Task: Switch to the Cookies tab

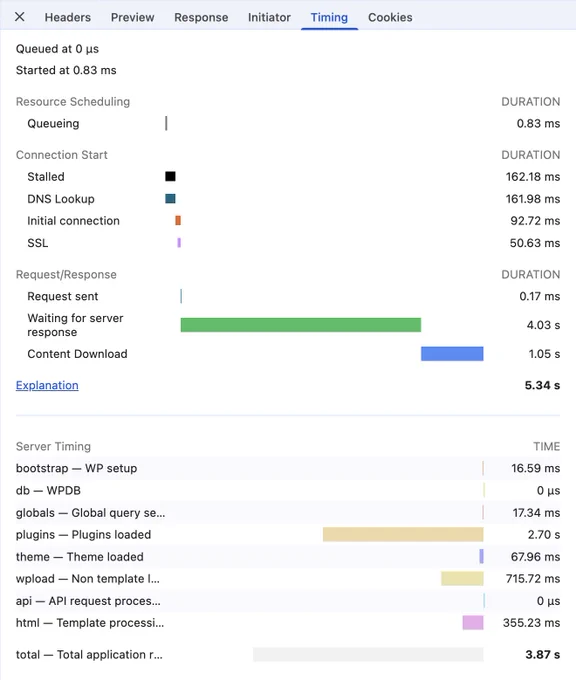Action: 390,17
